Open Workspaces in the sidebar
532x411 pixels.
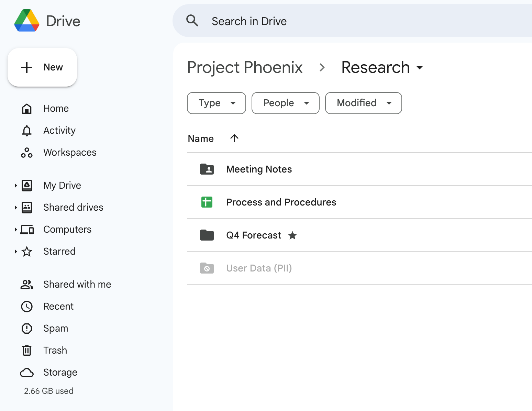point(70,153)
